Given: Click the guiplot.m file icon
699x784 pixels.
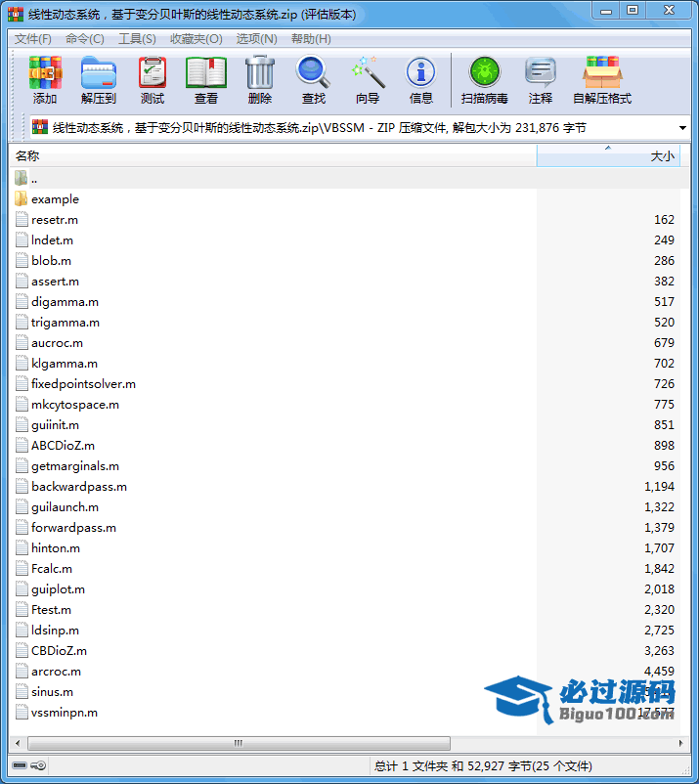Looking at the screenshot, I should [x=22, y=589].
